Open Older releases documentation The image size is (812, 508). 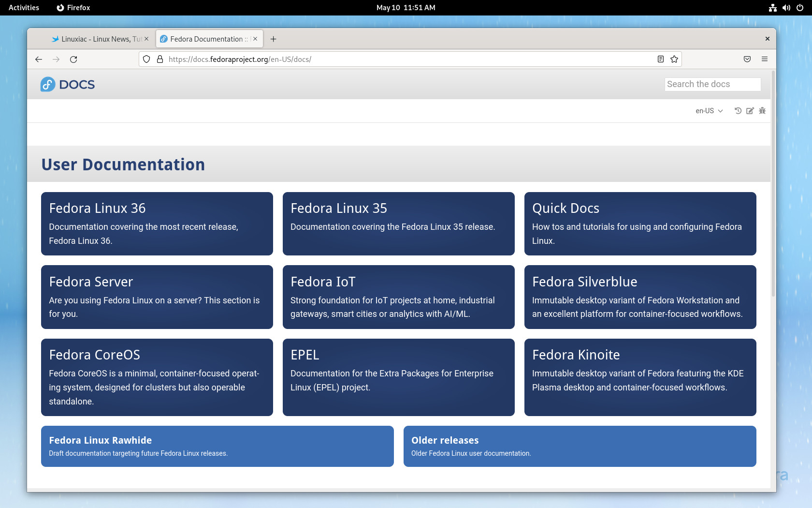pos(580,446)
